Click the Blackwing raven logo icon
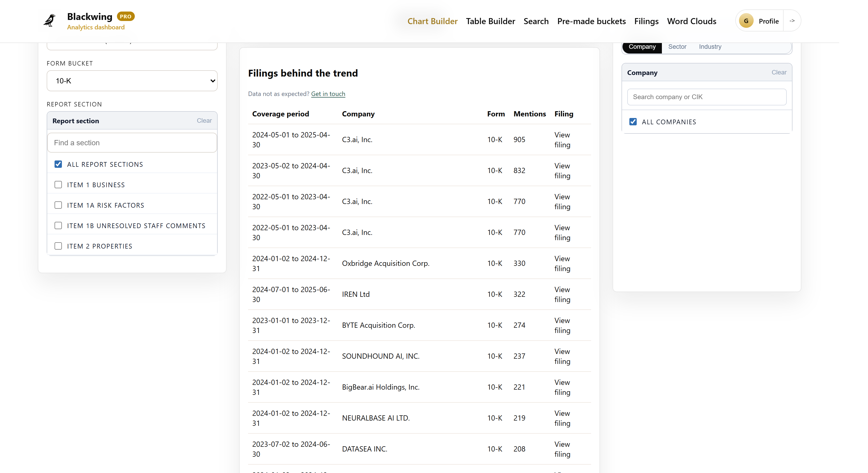The image size is (868, 473). [50, 20]
